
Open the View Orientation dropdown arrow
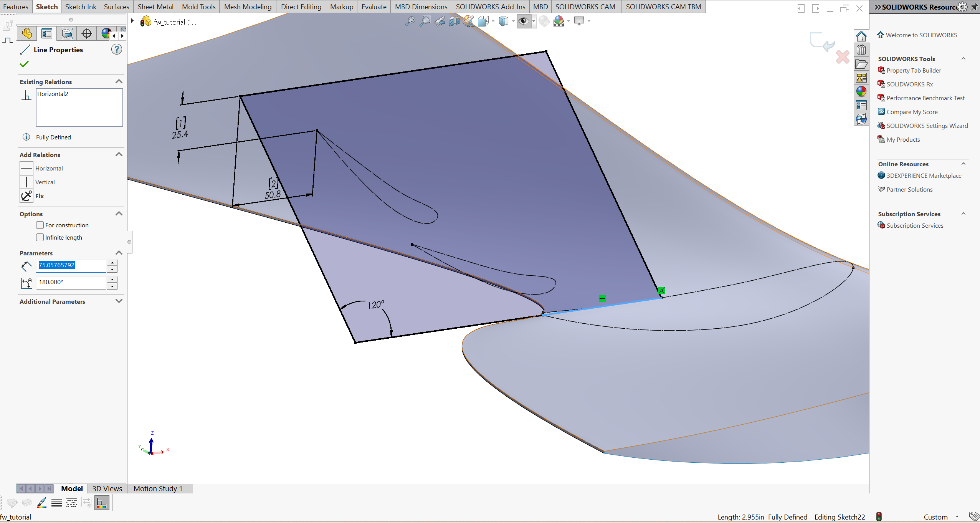(493, 21)
